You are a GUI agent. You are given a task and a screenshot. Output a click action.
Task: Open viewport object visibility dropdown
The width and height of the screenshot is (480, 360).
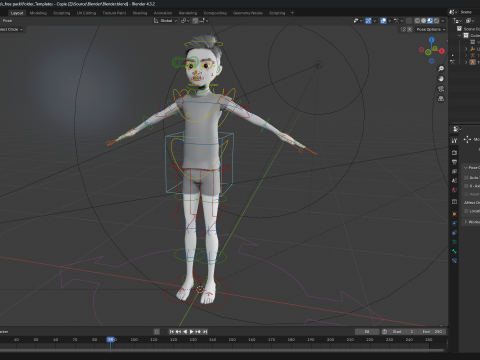click(x=358, y=21)
